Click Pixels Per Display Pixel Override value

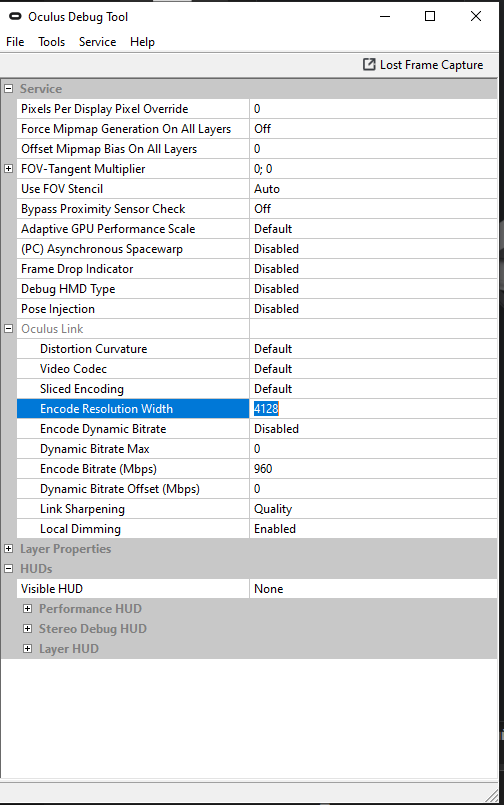(x=373, y=109)
